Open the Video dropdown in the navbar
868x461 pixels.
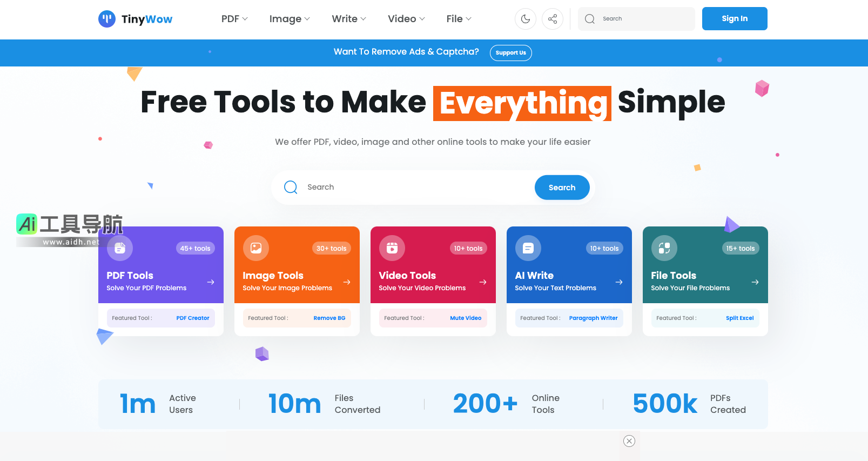coord(406,19)
